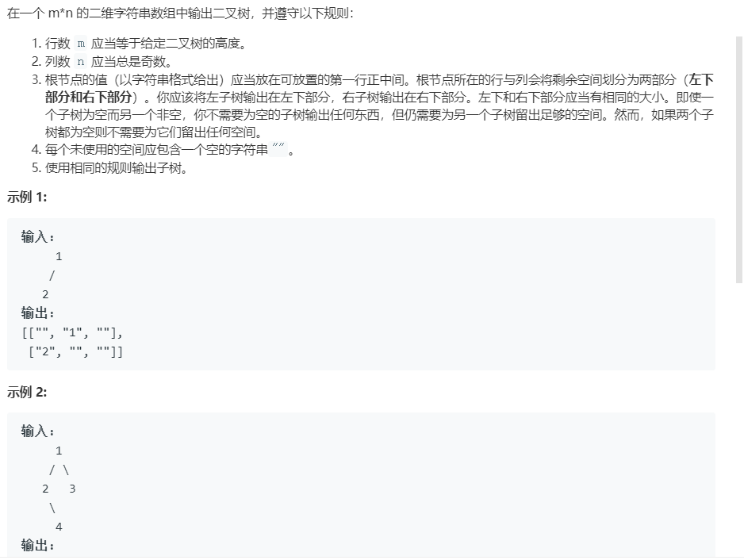Click the vertical scrollbar thumb on the right

(x=738, y=160)
